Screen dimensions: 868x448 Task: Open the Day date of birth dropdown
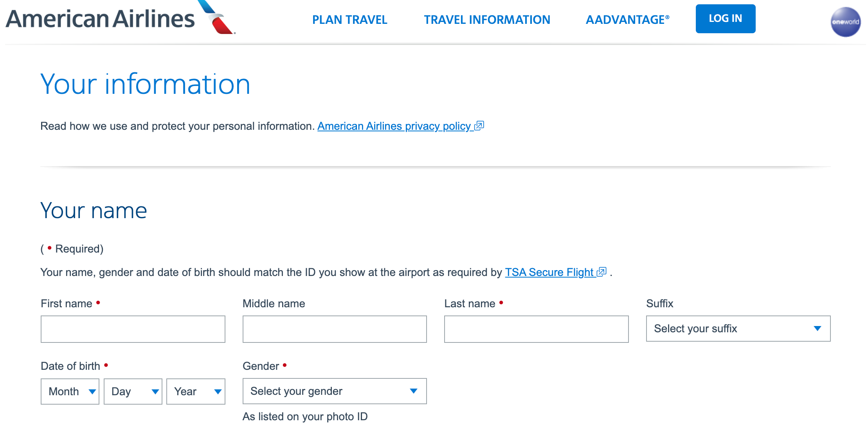coord(133,391)
